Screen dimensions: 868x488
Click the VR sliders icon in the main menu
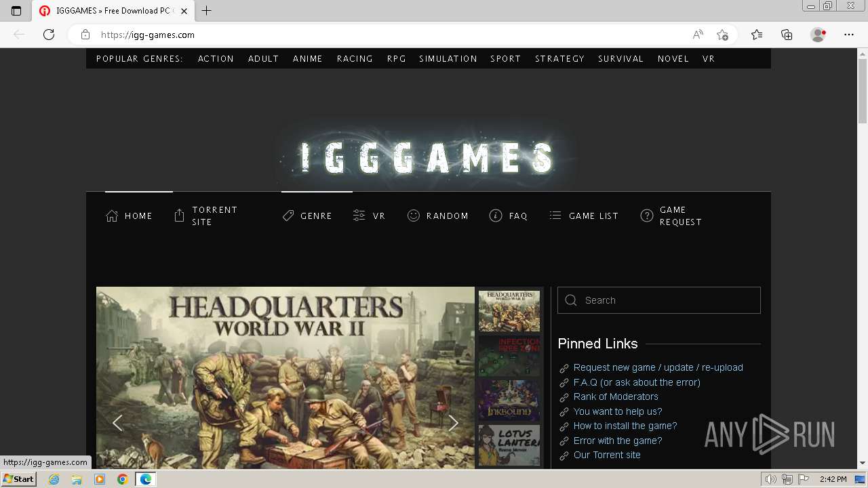coord(359,216)
